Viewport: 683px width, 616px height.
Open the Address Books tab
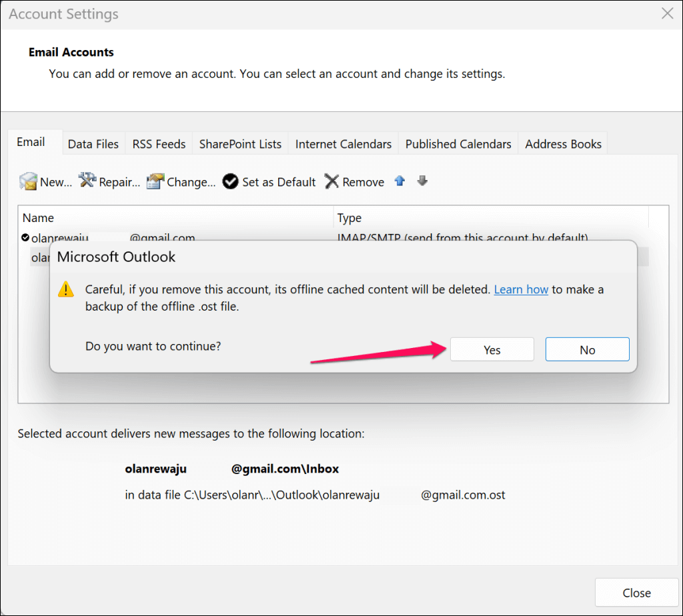(x=563, y=144)
